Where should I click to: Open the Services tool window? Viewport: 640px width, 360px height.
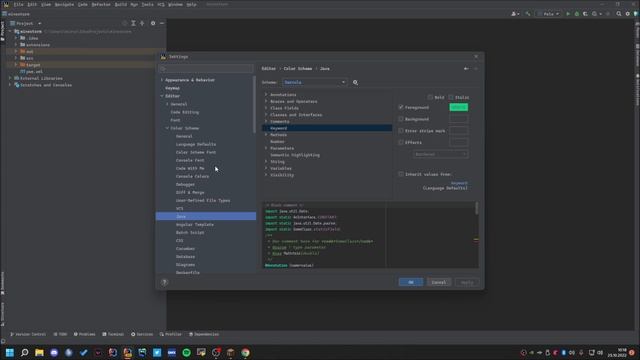pos(142,334)
